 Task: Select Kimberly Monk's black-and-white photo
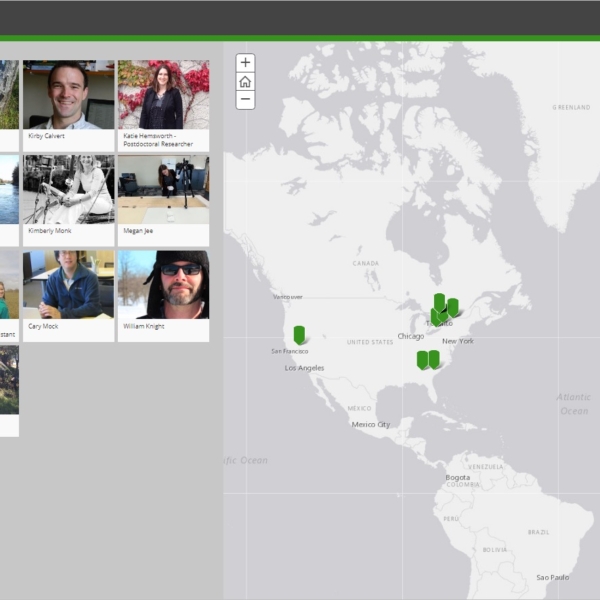click(x=68, y=189)
